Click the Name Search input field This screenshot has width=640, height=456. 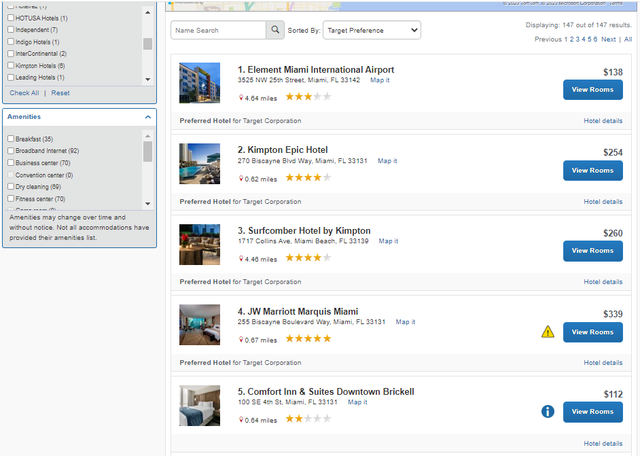[218, 30]
